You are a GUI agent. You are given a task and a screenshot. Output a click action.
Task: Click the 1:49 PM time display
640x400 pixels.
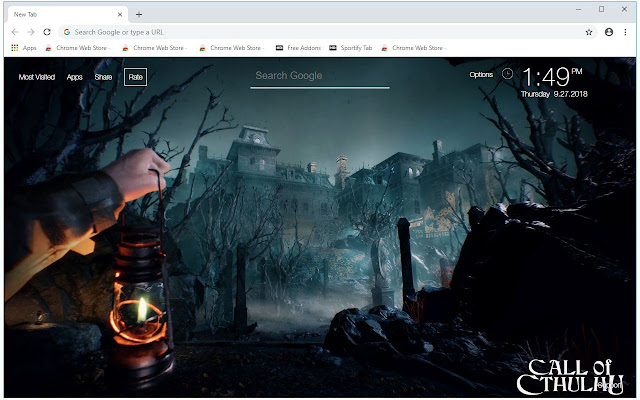(552, 77)
